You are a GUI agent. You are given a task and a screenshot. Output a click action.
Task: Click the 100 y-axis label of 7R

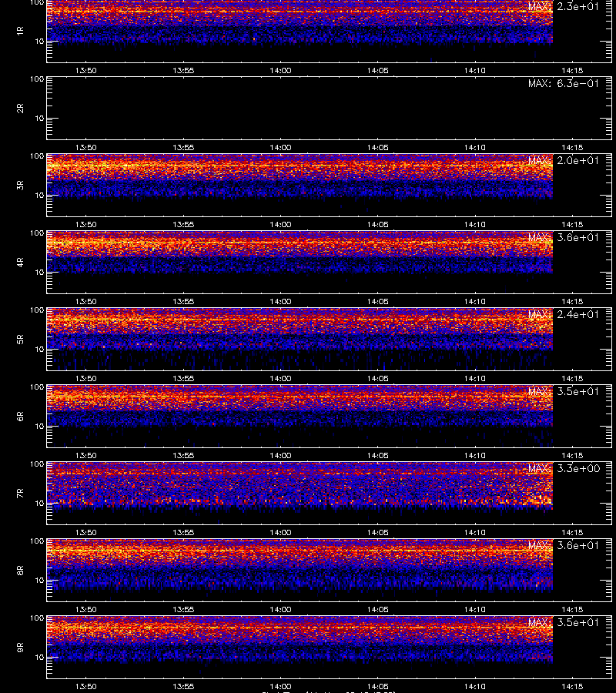point(37,464)
